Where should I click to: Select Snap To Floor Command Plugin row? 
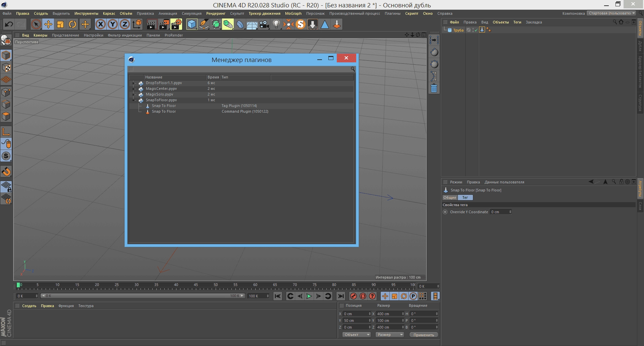(241, 111)
